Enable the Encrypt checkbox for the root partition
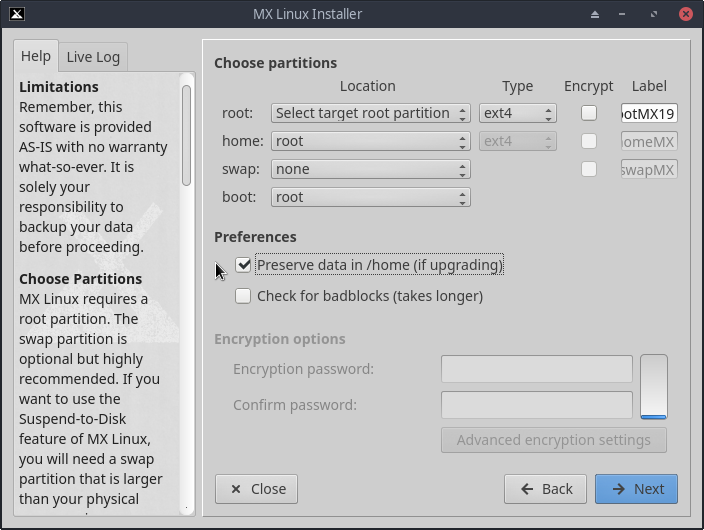This screenshot has width=704, height=530. (x=589, y=113)
